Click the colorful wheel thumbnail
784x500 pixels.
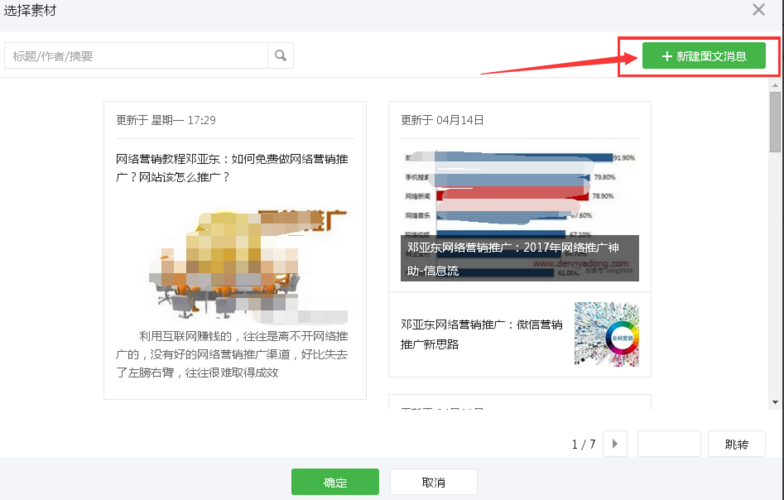point(606,334)
